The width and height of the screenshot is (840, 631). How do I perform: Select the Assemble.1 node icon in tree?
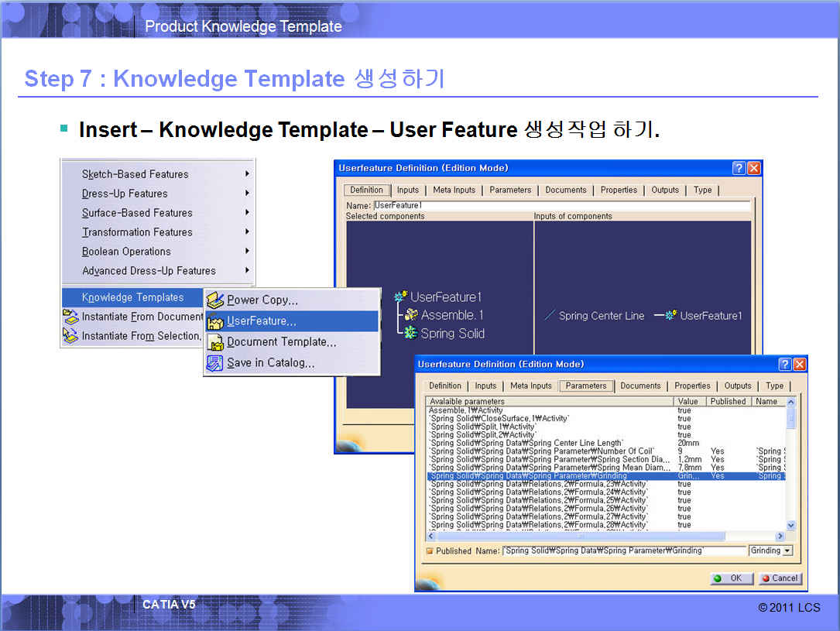(411, 315)
